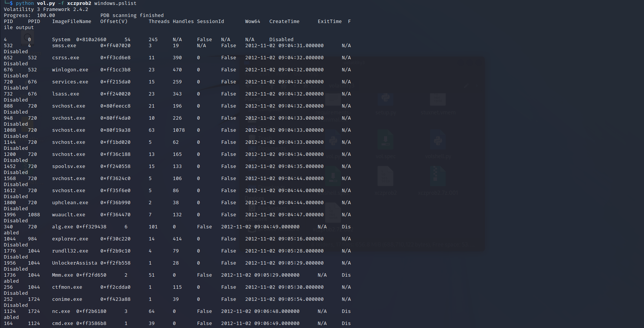Click 'cmd.exe' process name
The image size is (644, 328).
tap(63, 323)
